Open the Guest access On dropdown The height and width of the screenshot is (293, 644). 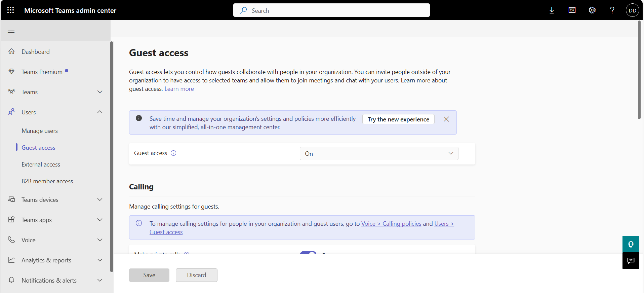point(379,153)
